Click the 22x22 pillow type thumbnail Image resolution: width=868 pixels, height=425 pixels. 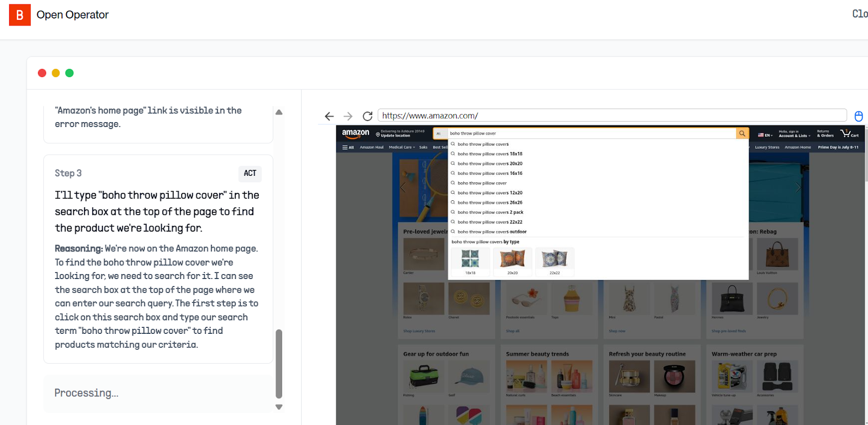pyautogui.click(x=554, y=261)
